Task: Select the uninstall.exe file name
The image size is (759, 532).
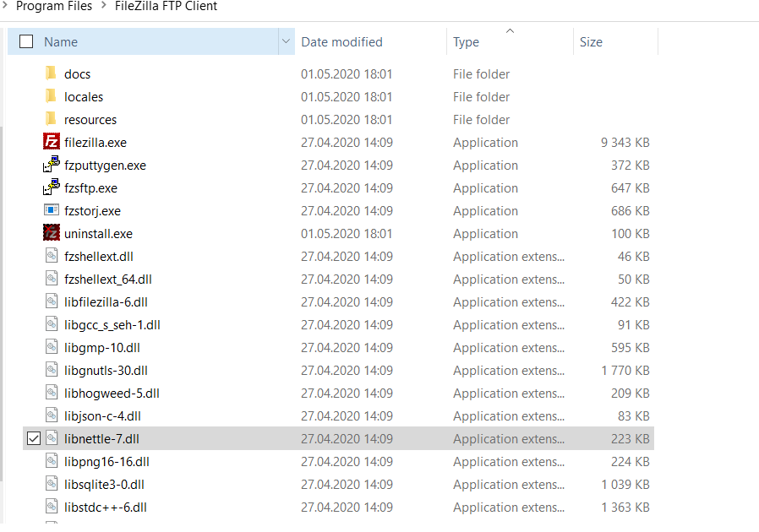Action: (x=98, y=234)
